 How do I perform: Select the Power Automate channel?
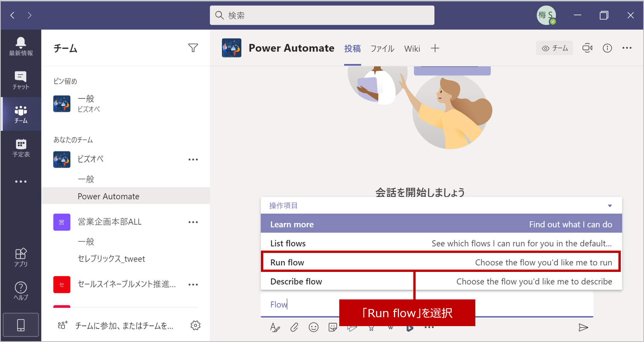(x=126, y=196)
